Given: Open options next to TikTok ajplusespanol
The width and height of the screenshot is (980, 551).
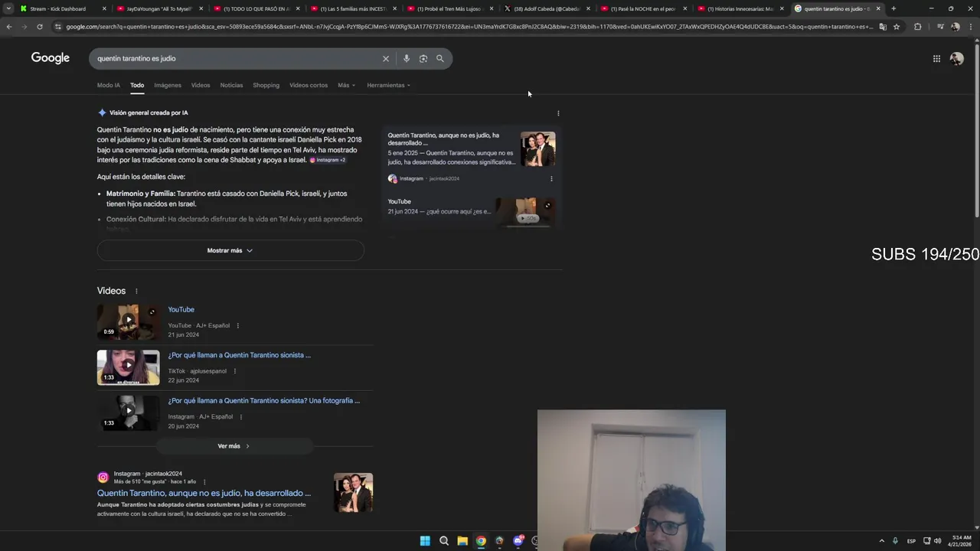Looking at the screenshot, I should click(x=234, y=371).
